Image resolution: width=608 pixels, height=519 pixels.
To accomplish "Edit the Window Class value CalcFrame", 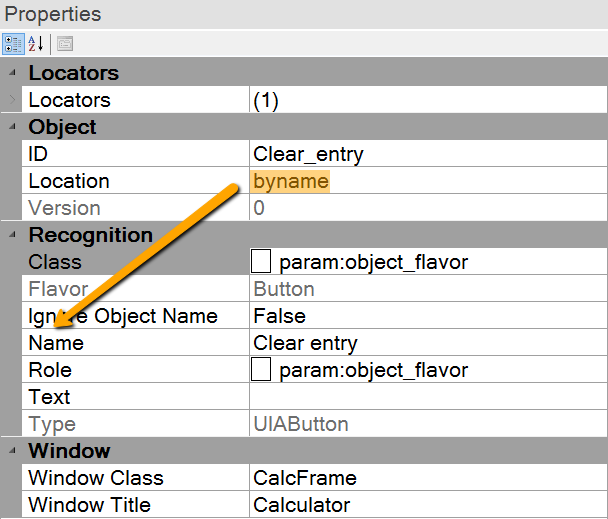I will [304, 478].
